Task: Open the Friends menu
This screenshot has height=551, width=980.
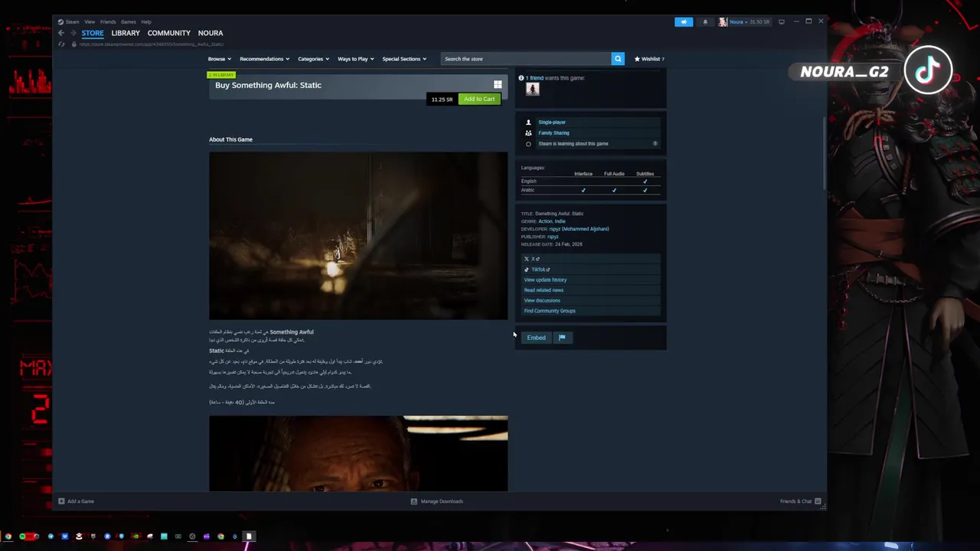Action: point(108,21)
